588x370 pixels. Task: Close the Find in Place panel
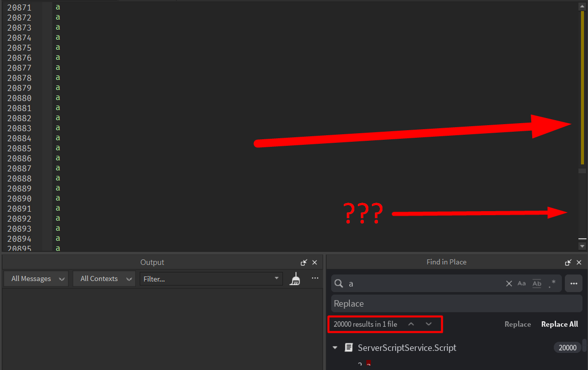point(579,262)
